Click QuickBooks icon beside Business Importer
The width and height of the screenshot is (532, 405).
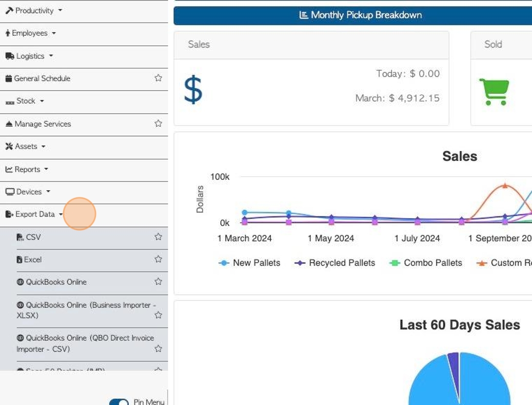tap(21, 305)
